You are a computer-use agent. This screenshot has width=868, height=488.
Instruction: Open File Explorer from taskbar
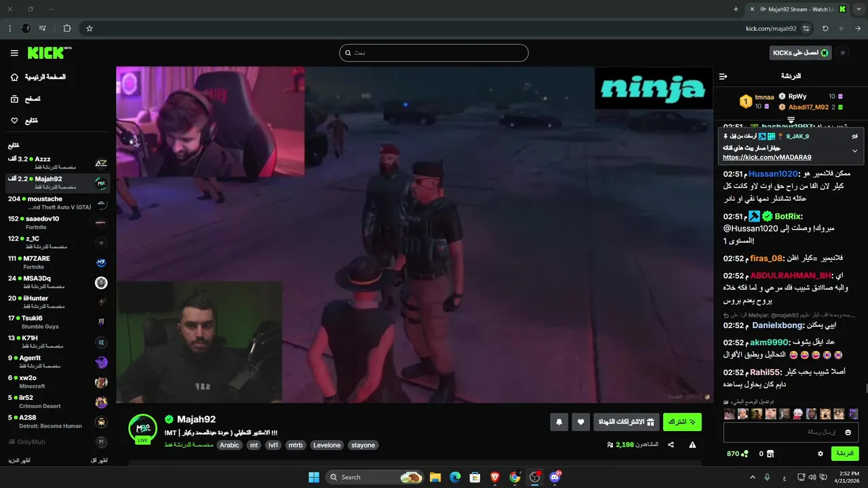click(435, 477)
